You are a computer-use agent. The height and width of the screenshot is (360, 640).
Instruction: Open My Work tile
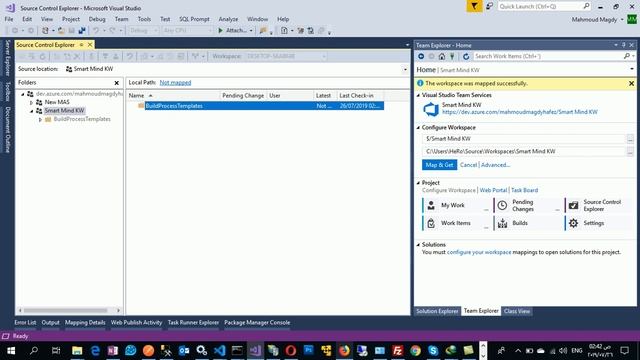456,205
